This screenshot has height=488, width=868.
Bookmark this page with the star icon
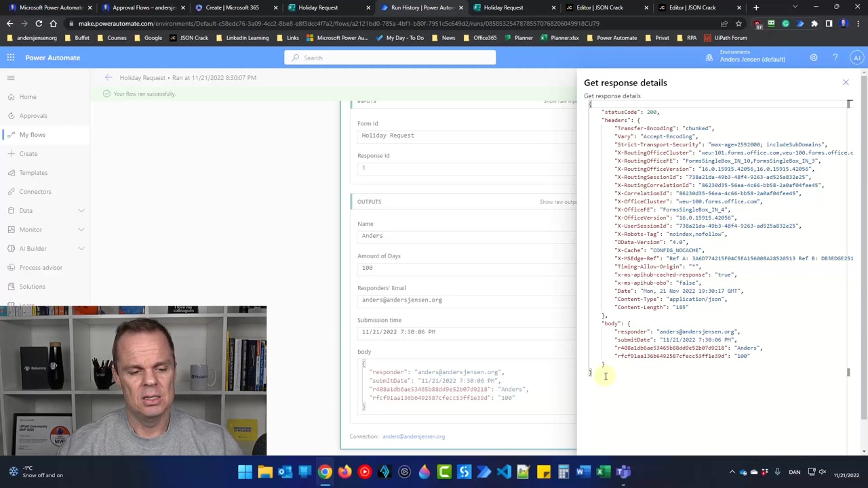pos(738,24)
